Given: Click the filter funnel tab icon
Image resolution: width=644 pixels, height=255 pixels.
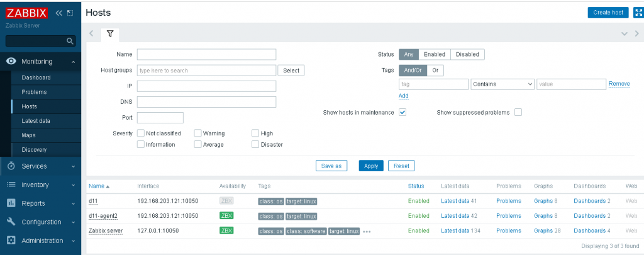Looking at the screenshot, I should point(110,34).
